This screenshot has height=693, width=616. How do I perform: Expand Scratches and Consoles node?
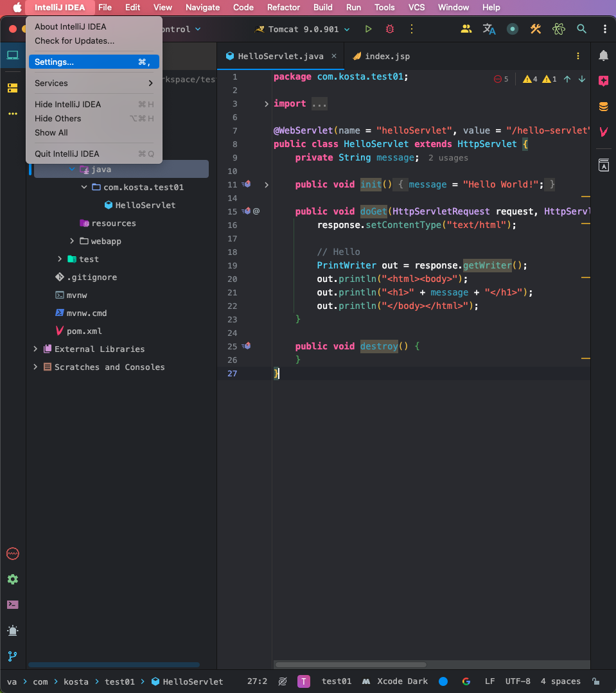pyautogui.click(x=35, y=367)
